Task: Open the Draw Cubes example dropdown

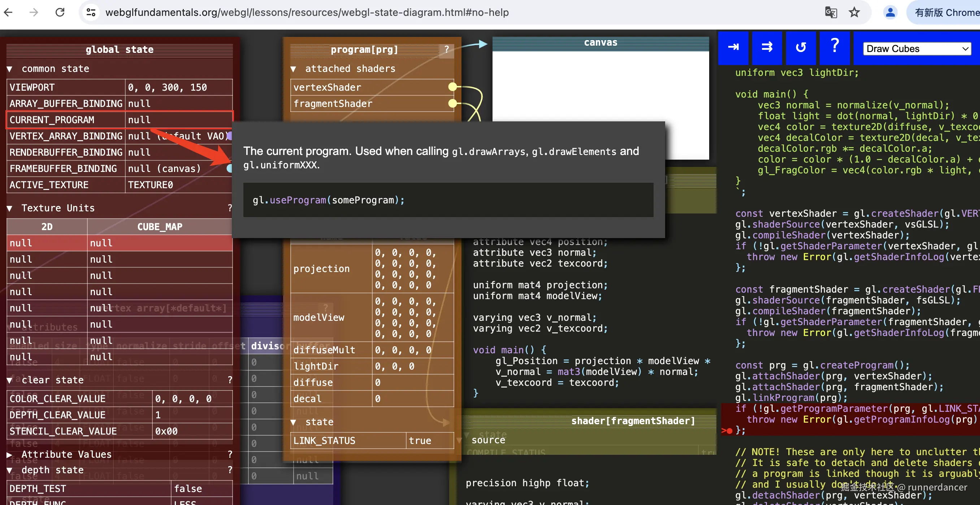Action: [x=916, y=49]
